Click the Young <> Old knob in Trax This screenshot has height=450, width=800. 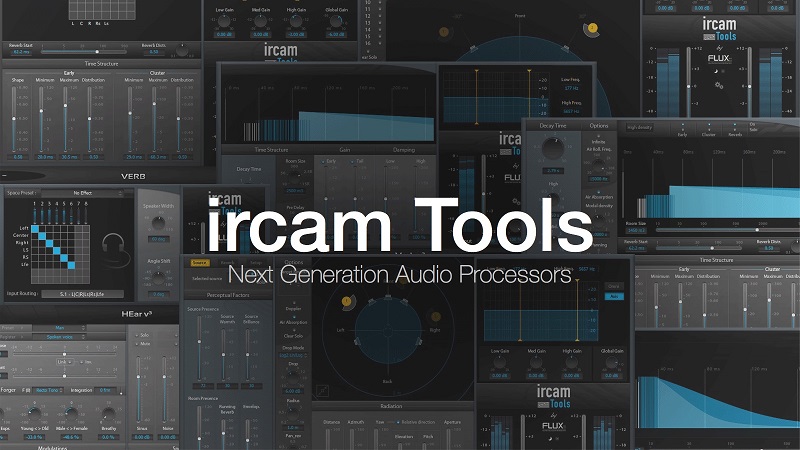tap(34, 414)
